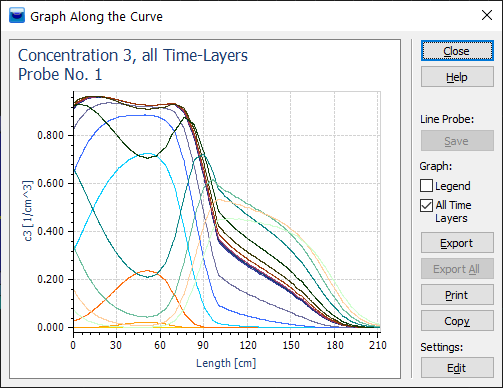Copy the graph to clipboard
Viewport: 503px width, 388px height.
click(x=457, y=321)
